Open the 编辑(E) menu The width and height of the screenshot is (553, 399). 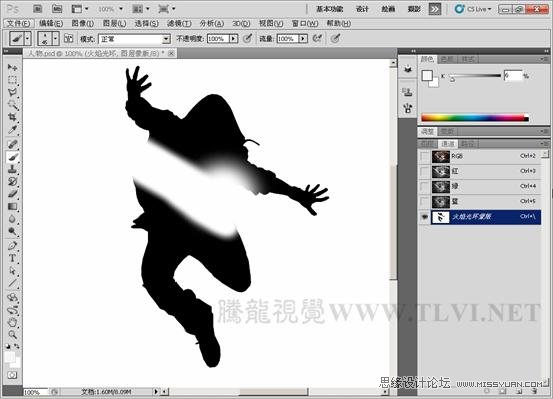(x=51, y=24)
